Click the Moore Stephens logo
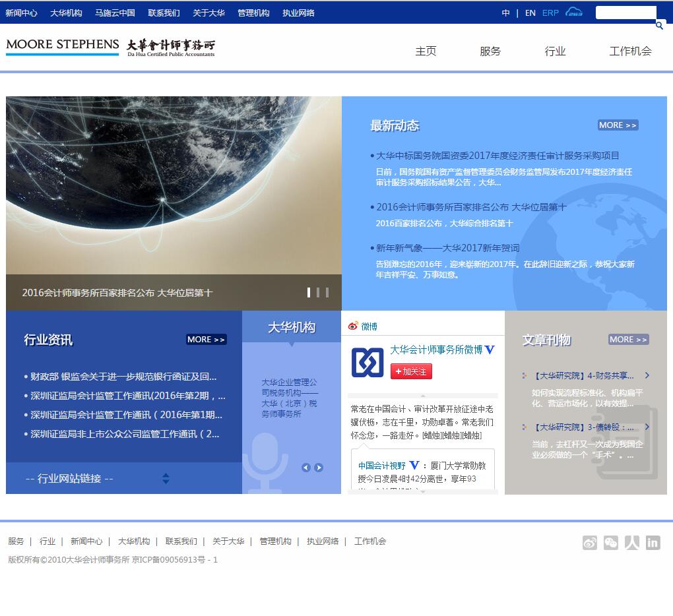The image size is (673, 616). (63, 46)
